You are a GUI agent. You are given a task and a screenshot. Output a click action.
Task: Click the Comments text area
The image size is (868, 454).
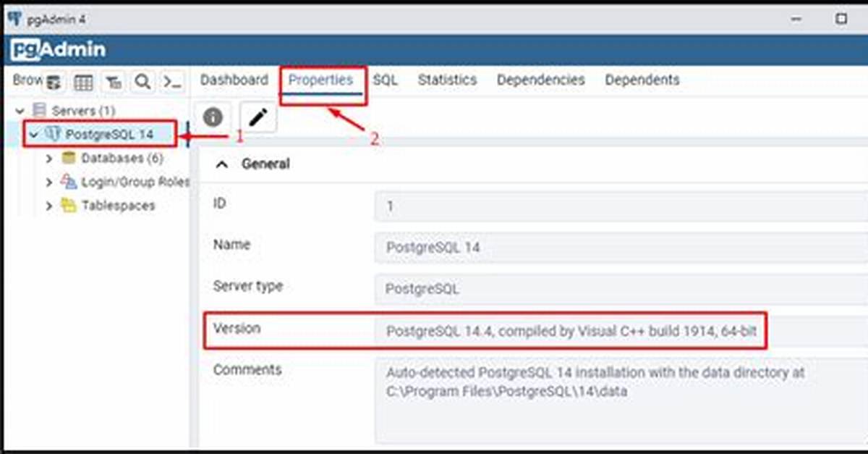coord(621,400)
